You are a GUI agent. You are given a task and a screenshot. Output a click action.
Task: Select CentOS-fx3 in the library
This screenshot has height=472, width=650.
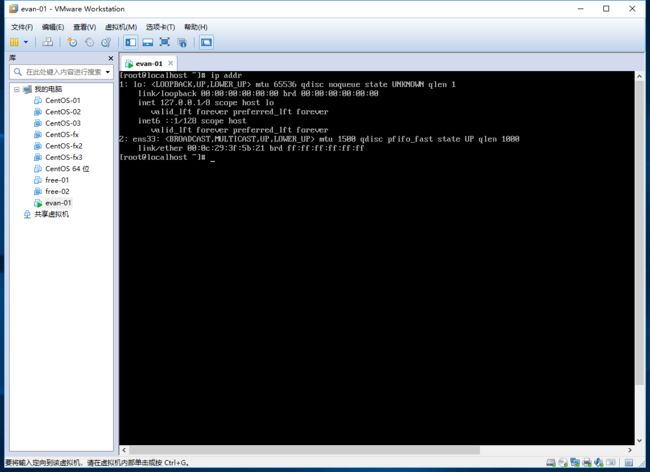click(63, 157)
